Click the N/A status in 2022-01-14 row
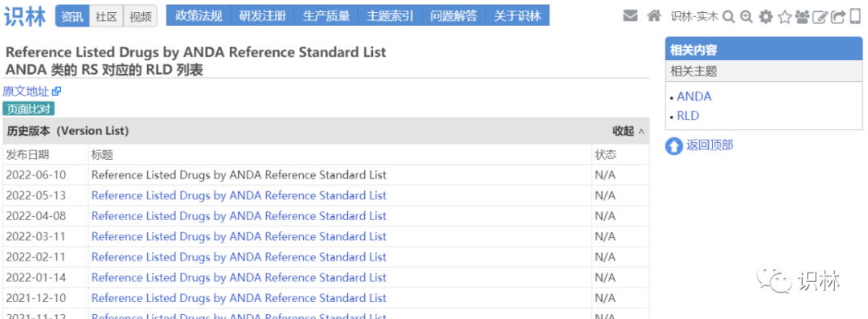This screenshot has width=868, height=319. coord(605,277)
